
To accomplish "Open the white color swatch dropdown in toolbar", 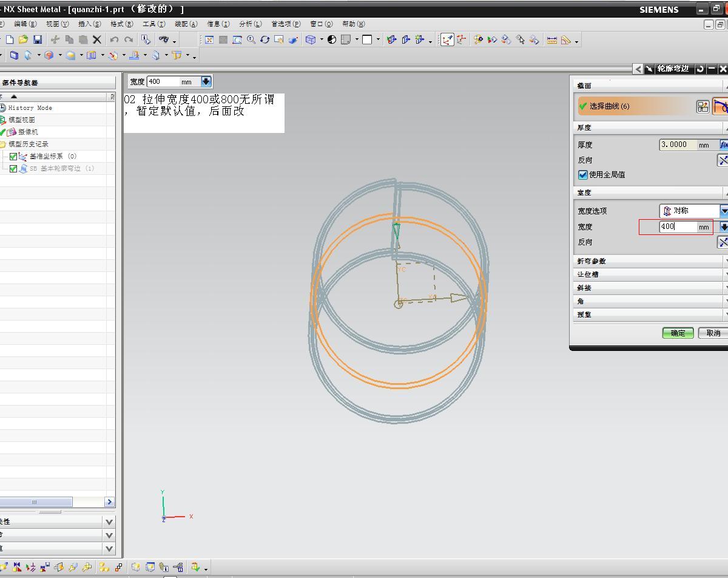I will (x=378, y=39).
